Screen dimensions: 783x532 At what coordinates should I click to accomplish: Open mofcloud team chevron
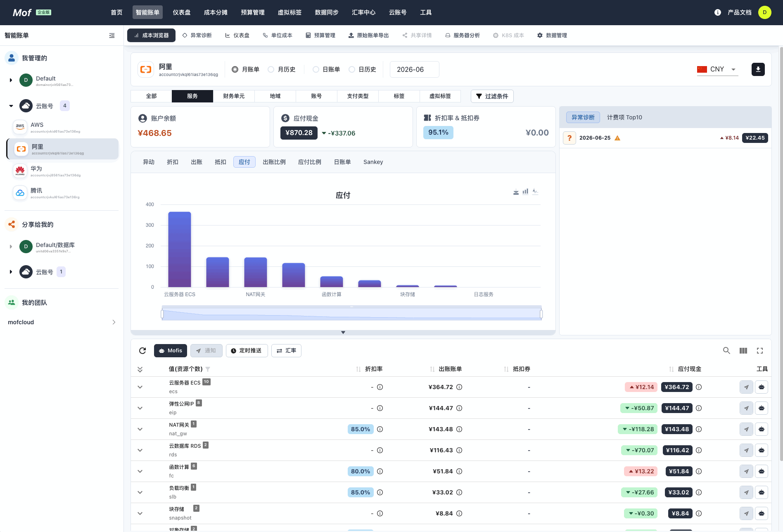[114, 322]
